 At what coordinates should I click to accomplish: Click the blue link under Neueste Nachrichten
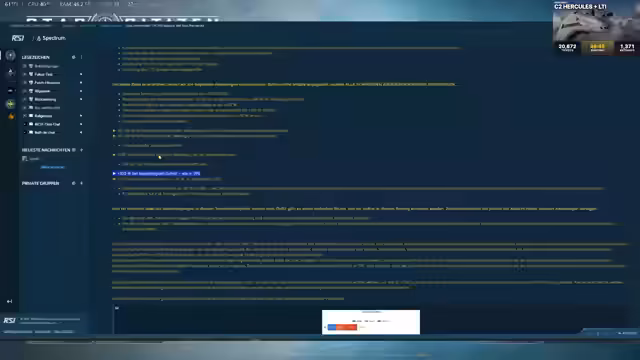pyautogui.click(x=52, y=167)
